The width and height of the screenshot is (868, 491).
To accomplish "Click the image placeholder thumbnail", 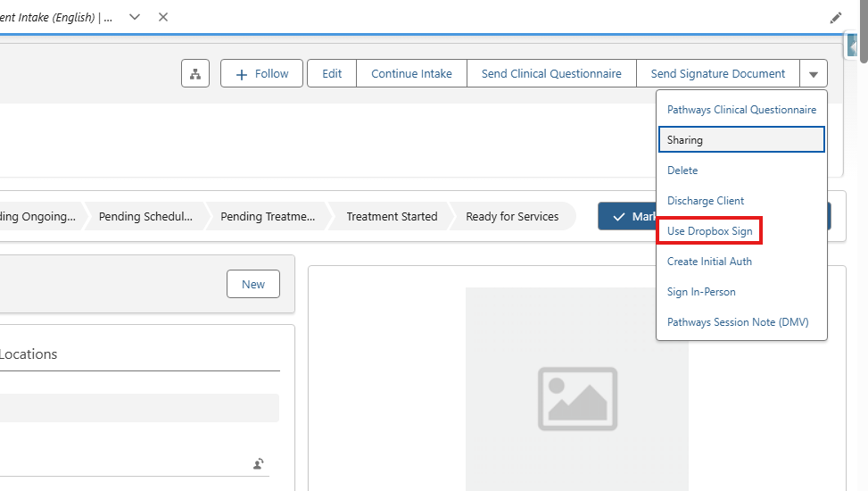I will [577, 398].
